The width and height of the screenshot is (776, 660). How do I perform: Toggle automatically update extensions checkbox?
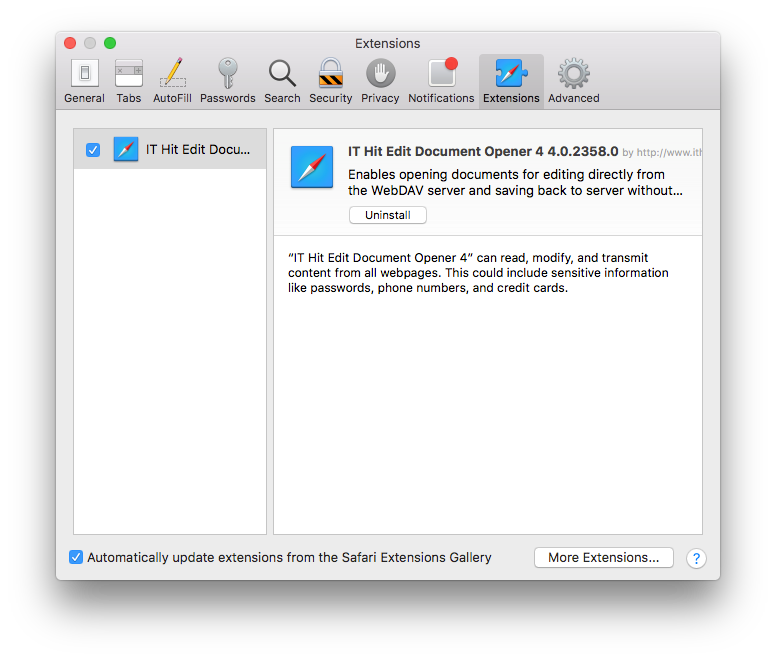click(76, 557)
